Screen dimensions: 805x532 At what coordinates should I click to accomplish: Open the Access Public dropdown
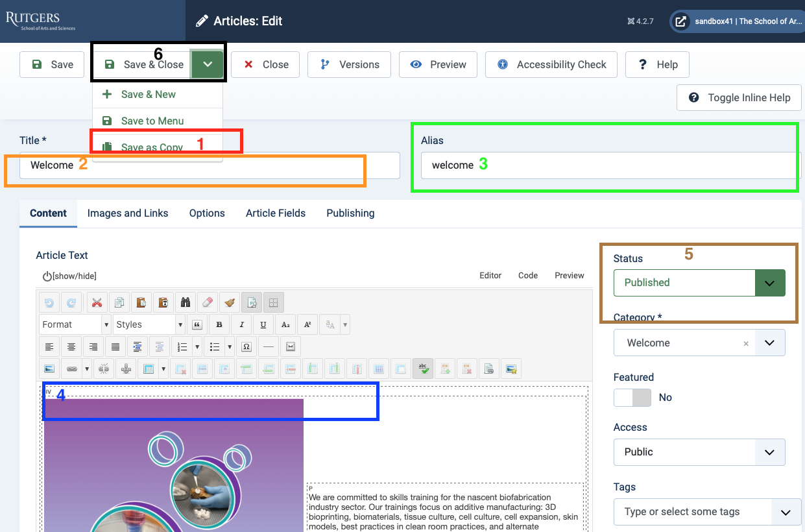699,452
